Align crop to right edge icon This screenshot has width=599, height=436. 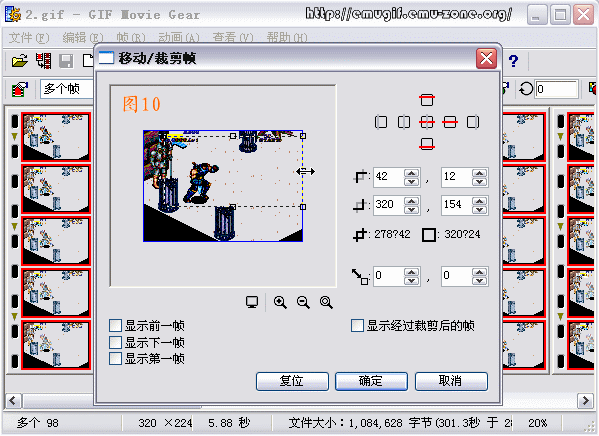click(x=473, y=122)
